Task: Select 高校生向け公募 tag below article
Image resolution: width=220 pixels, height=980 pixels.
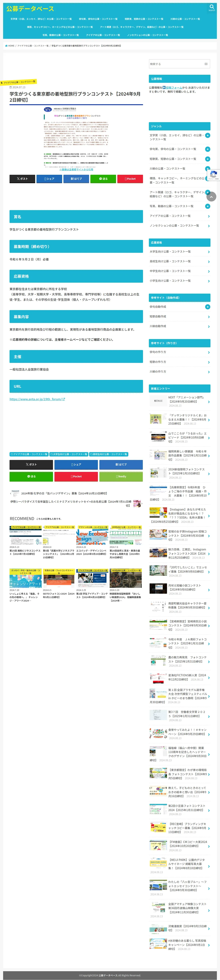Action: pos(109,454)
